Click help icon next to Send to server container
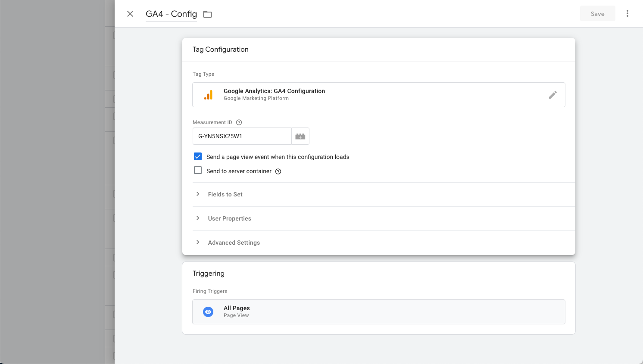The height and width of the screenshot is (364, 643). click(278, 171)
